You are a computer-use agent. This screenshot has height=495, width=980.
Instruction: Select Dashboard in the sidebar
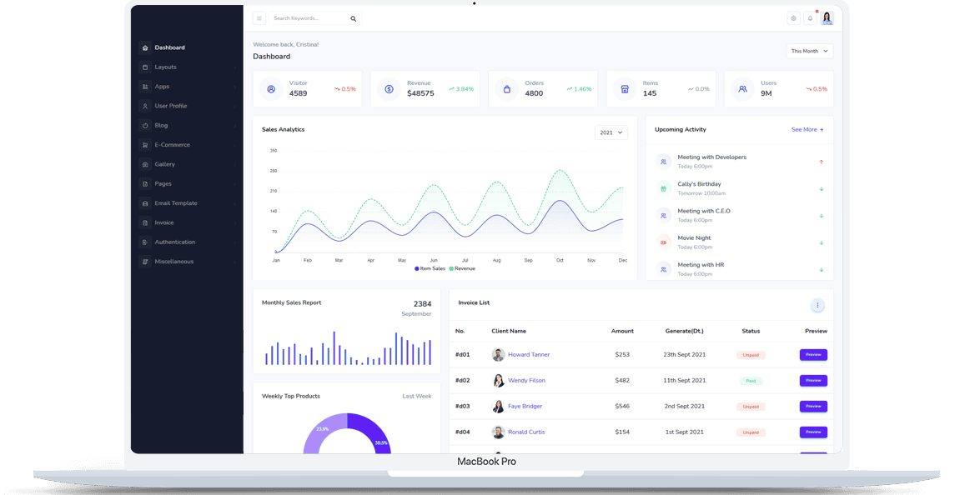pyautogui.click(x=169, y=47)
